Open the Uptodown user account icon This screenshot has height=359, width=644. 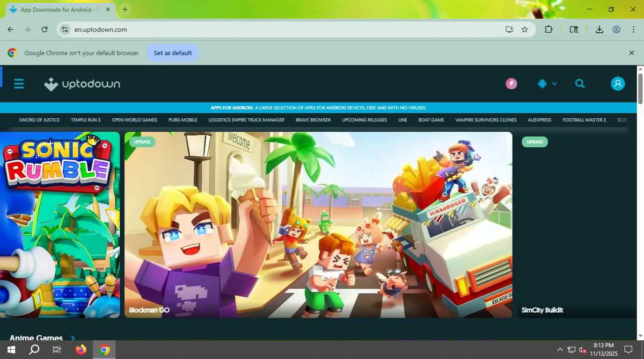click(618, 84)
